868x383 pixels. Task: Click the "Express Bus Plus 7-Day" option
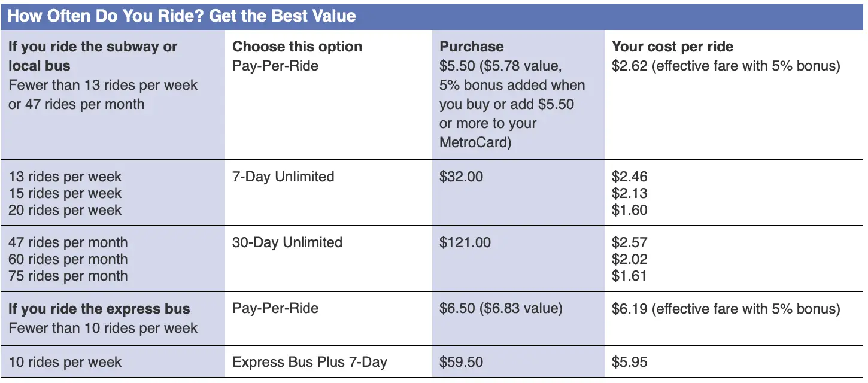point(309,362)
